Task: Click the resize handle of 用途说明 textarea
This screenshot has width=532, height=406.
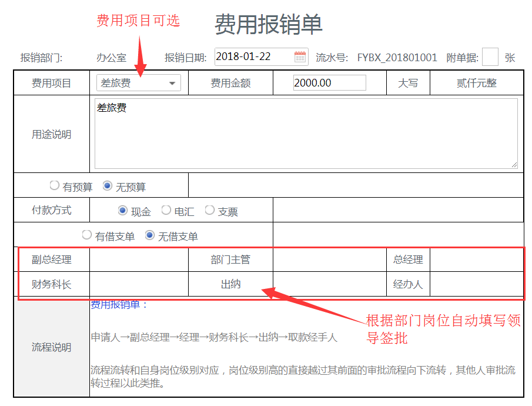Action: [514, 164]
